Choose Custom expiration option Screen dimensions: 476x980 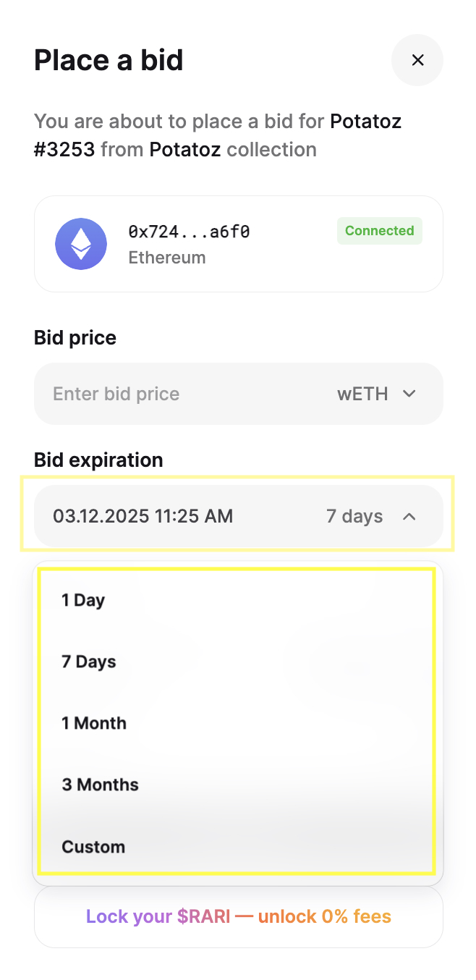(238, 846)
